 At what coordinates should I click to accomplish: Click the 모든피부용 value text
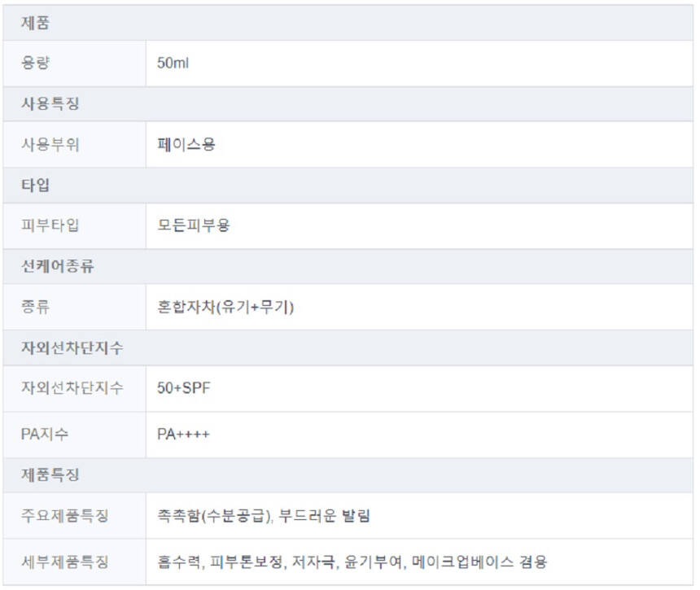(x=194, y=225)
